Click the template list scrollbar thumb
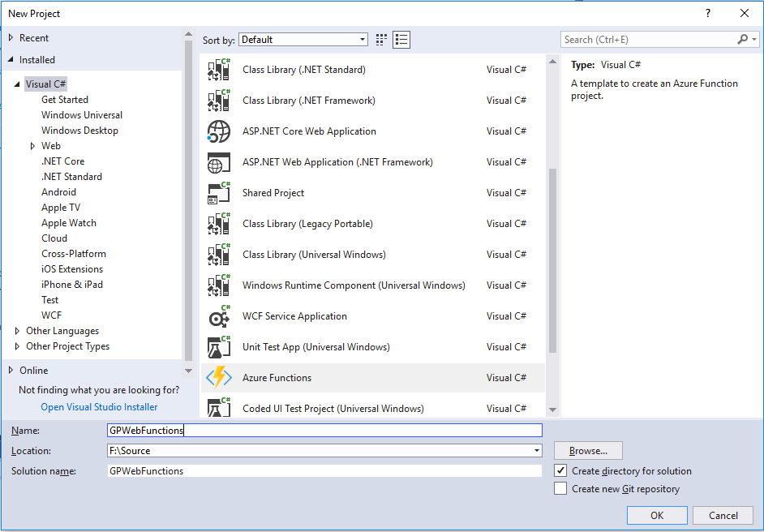Image resolution: width=764 pixels, height=532 pixels. 552,260
